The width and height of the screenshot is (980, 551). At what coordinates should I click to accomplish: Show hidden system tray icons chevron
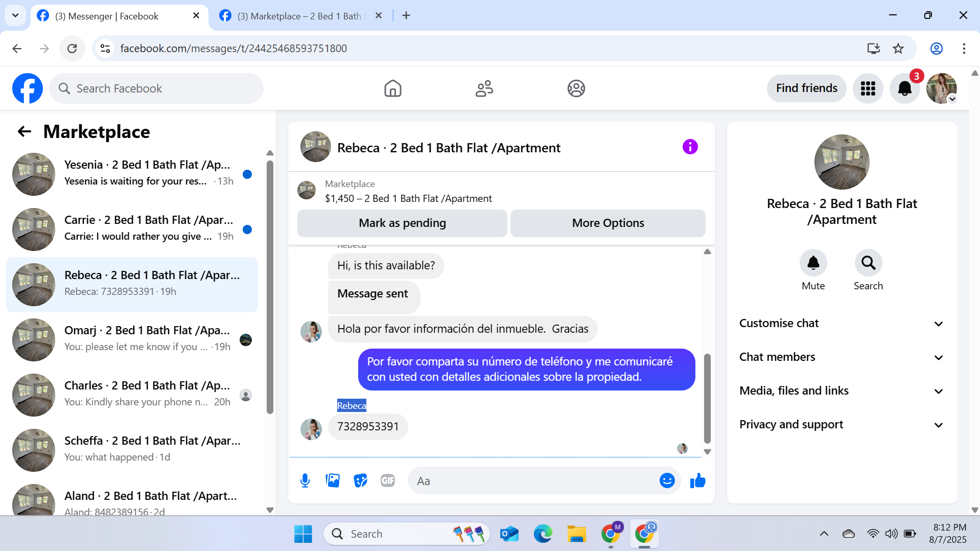tap(824, 534)
